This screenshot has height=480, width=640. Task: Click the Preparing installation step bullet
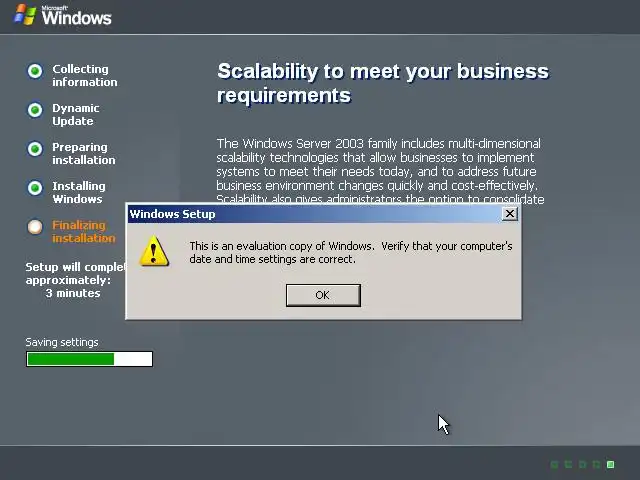[x=35, y=149]
